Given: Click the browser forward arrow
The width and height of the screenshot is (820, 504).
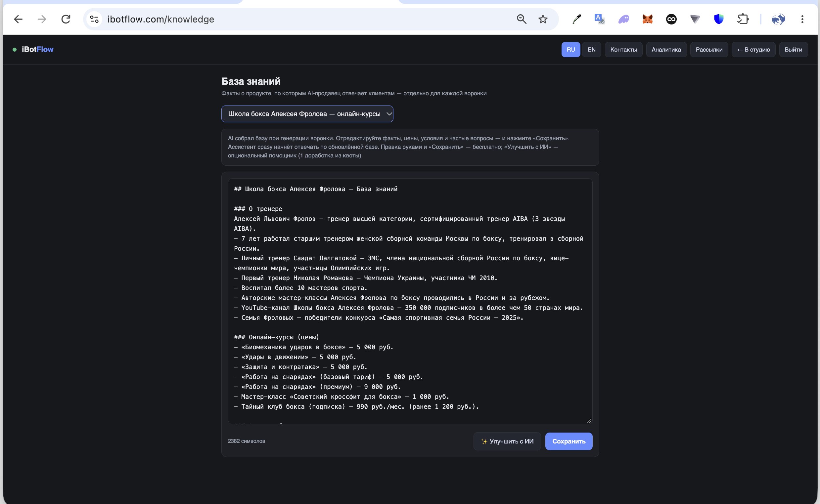Looking at the screenshot, I should tap(42, 19).
